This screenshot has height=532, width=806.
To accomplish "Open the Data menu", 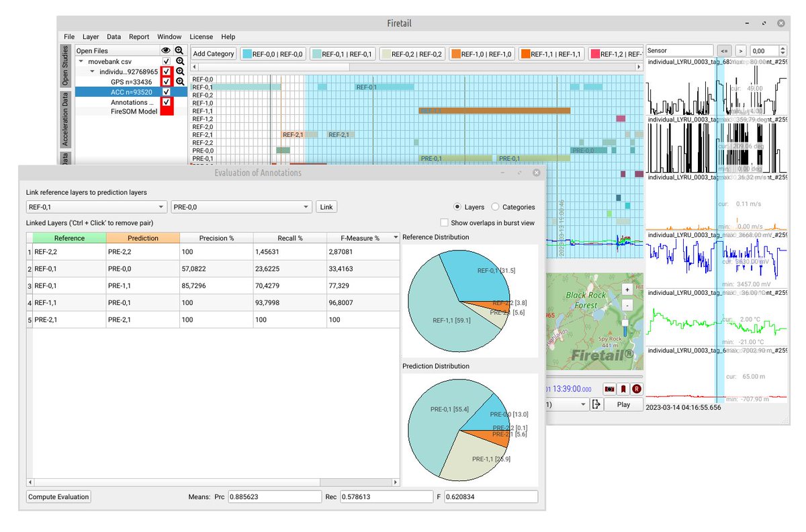I will (x=114, y=37).
